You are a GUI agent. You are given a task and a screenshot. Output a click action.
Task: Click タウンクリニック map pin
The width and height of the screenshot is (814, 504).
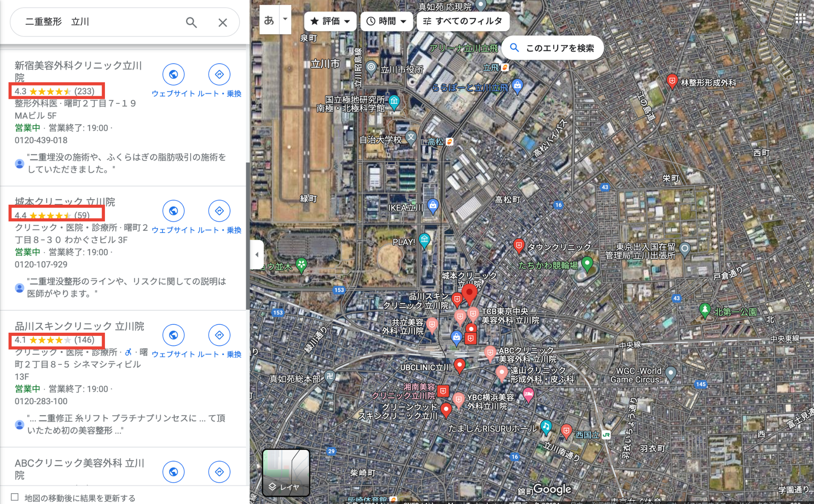pyautogui.click(x=518, y=246)
